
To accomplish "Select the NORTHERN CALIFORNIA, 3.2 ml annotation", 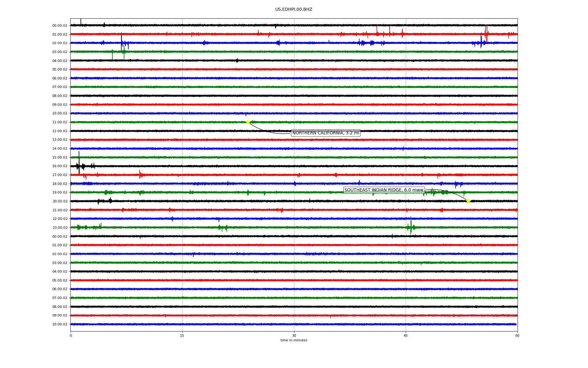I will click(326, 133).
